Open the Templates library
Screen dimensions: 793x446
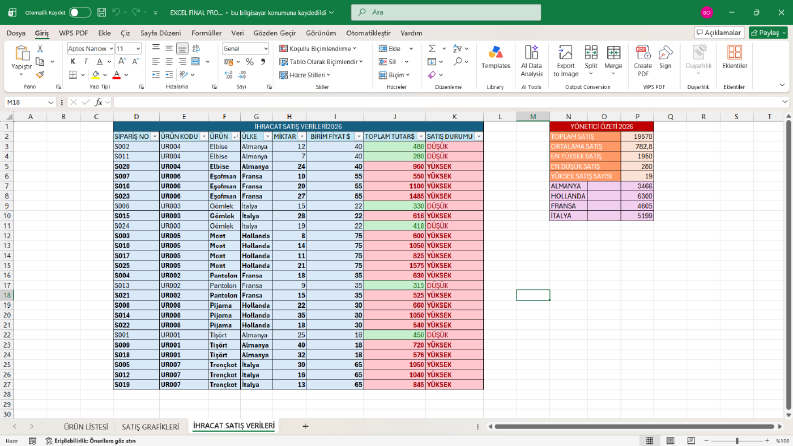pos(496,57)
